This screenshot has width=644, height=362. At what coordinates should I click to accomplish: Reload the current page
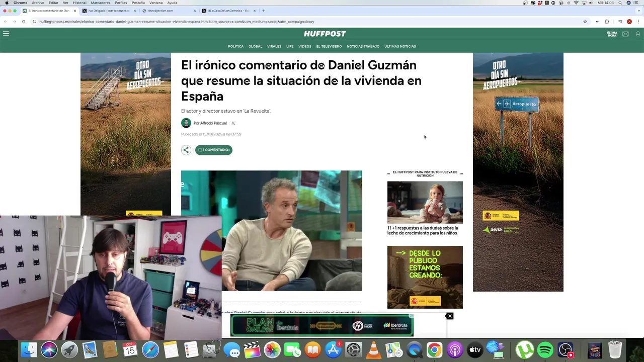[23, 22]
